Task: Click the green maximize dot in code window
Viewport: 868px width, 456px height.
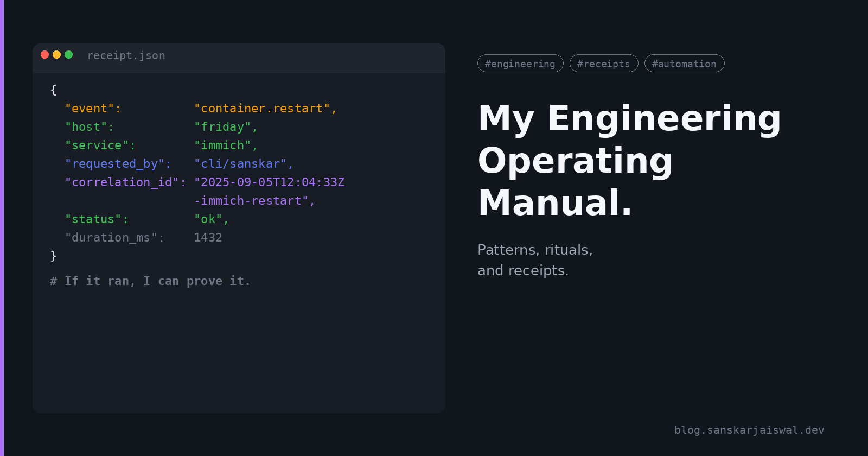Action: [68, 54]
